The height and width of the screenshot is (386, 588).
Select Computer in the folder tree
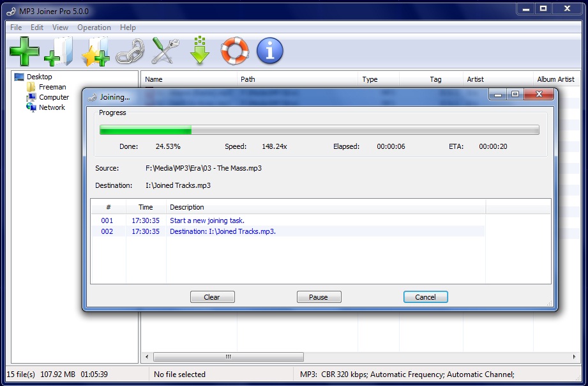pos(54,97)
